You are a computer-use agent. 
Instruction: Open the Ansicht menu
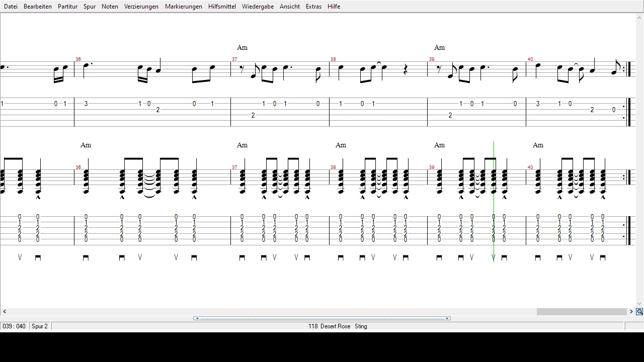pos(290,7)
